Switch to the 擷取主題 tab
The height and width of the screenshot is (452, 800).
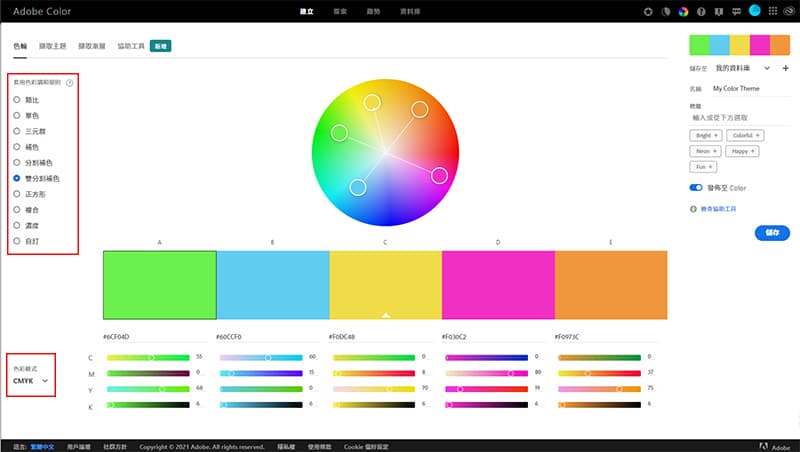point(53,46)
